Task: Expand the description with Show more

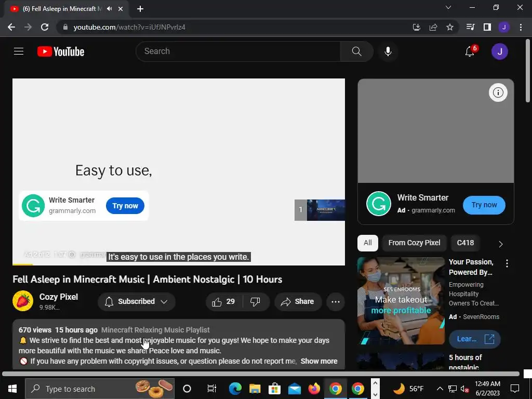Action: point(319,362)
